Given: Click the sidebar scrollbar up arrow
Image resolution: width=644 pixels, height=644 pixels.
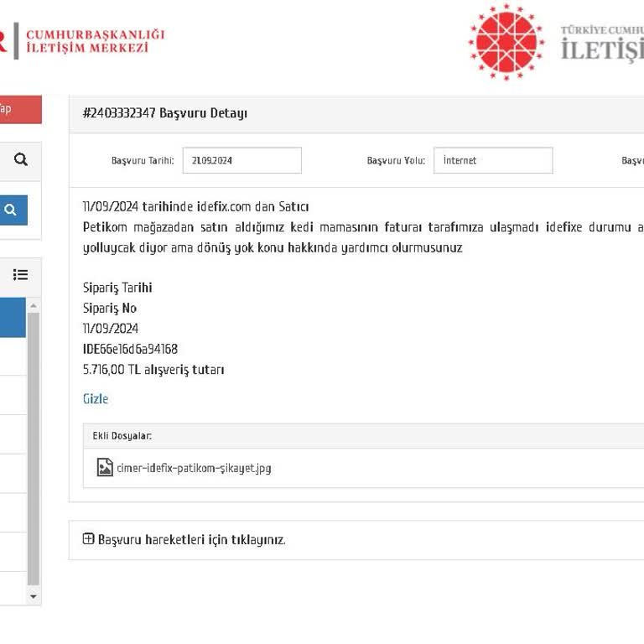Looking at the screenshot, I should [x=34, y=305].
